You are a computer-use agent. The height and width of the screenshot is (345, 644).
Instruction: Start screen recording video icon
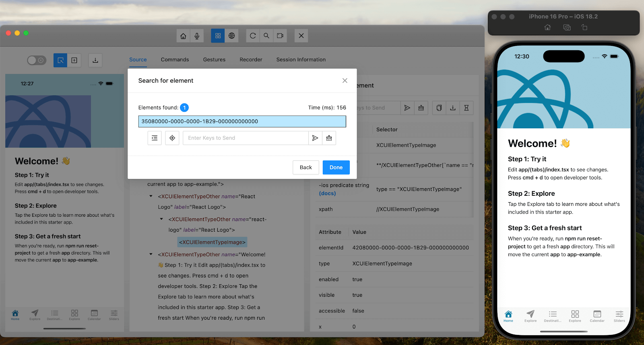pyautogui.click(x=280, y=36)
